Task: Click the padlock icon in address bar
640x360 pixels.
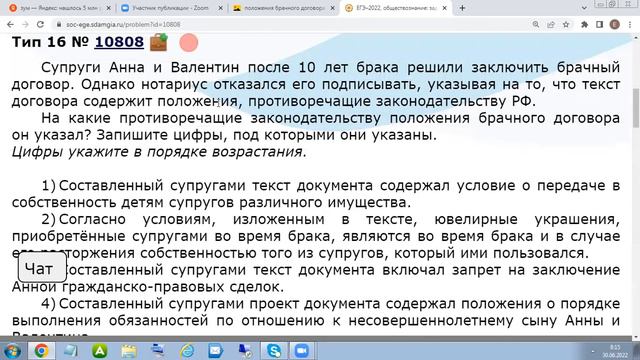Action: coord(59,24)
